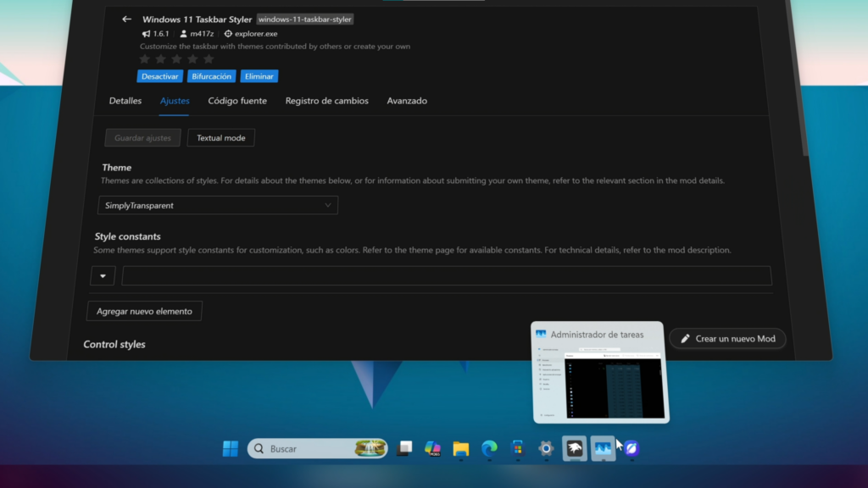Click the third rating star
Image resolution: width=868 pixels, height=488 pixels.
pyautogui.click(x=176, y=58)
